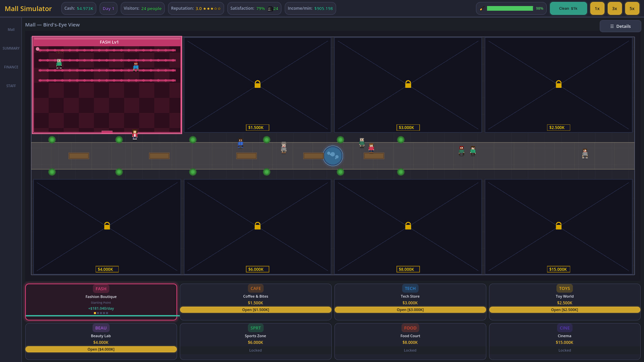
Task: Set game speed to 3x
Action: (x=614, y=8)
